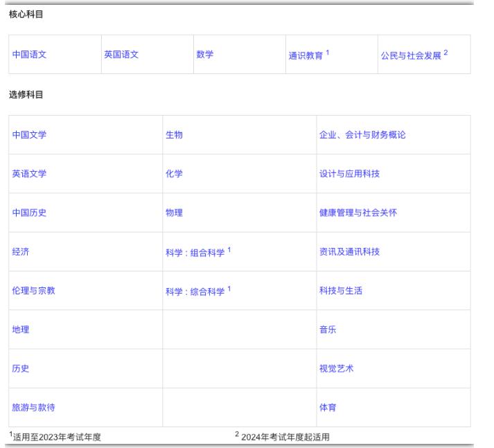Open the 体育 subject link
The image size is (494, 448).
tap(328, 407)
